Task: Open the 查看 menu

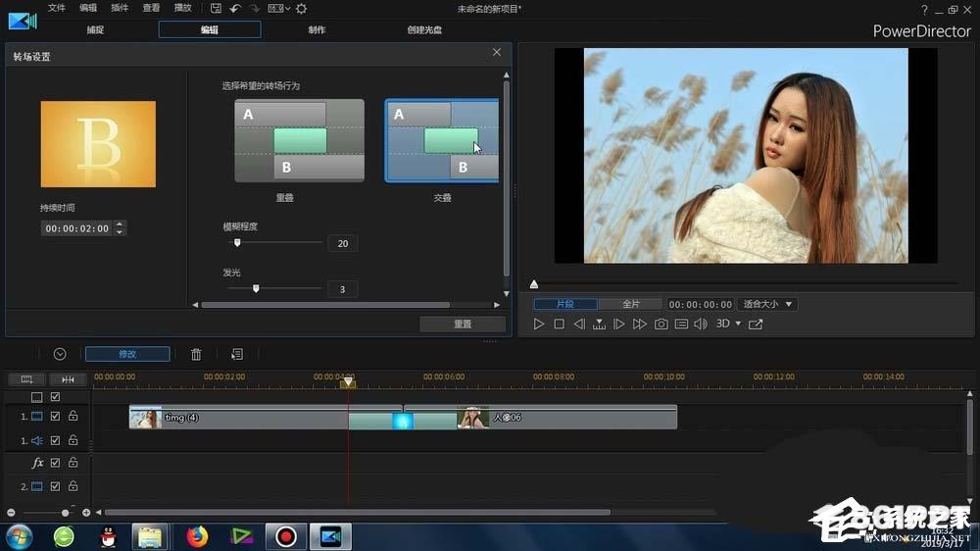Action: (x=151, y=8)
